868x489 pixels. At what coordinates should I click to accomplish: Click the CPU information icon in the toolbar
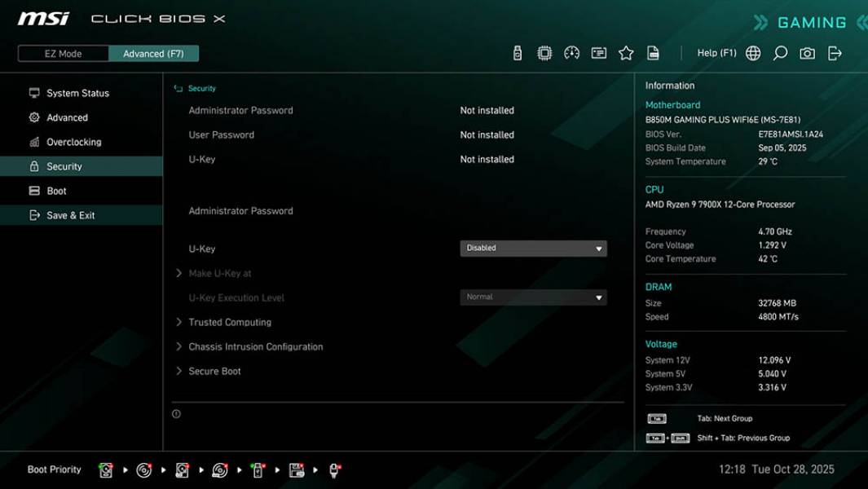coord(544,52)
